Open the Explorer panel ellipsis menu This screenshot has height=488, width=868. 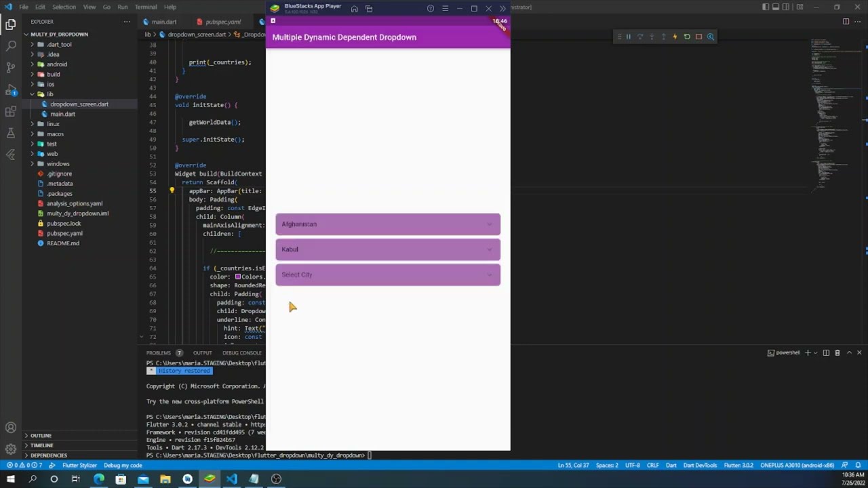[127, 22]
